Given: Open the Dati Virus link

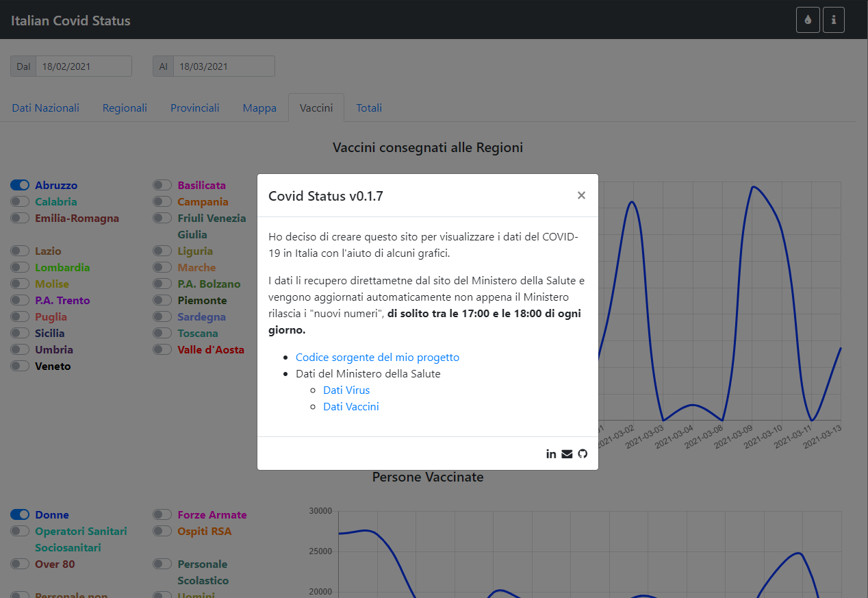Looking at the screenshot, I should pos(346,390).
